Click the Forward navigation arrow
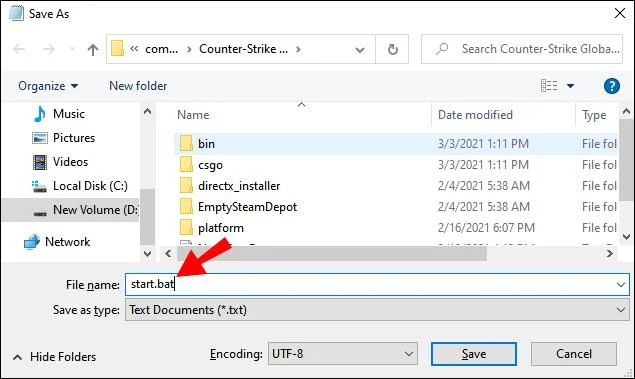The width and height of the screenshot is (635, 379). 49,49
